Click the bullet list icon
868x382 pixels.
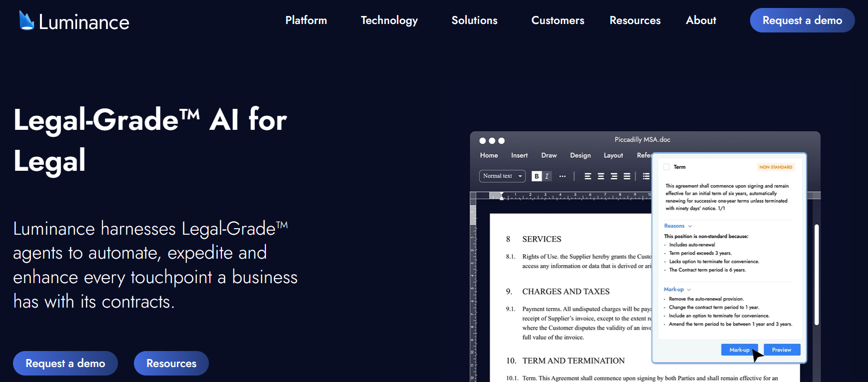click(x=646, y=176)
